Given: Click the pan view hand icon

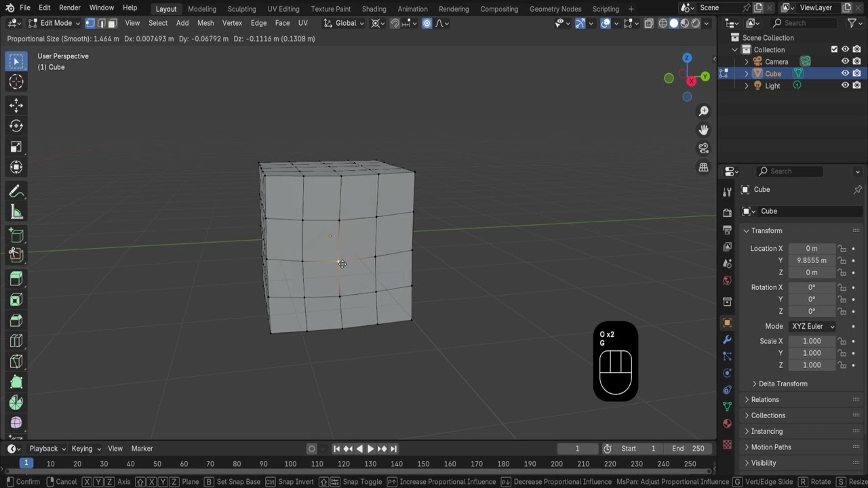Looking at the screenshot, I should tap(703, 129).
